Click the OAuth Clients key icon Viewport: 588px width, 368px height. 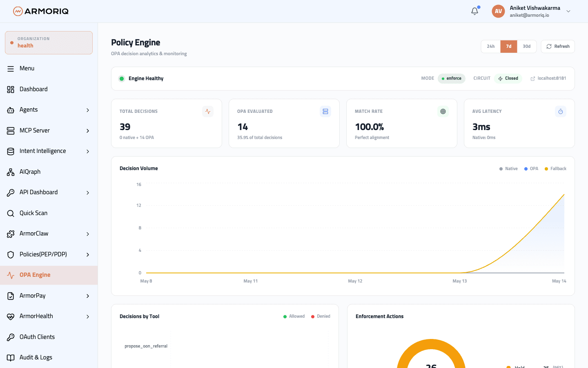pyautogui.click(x=11, y=337)
